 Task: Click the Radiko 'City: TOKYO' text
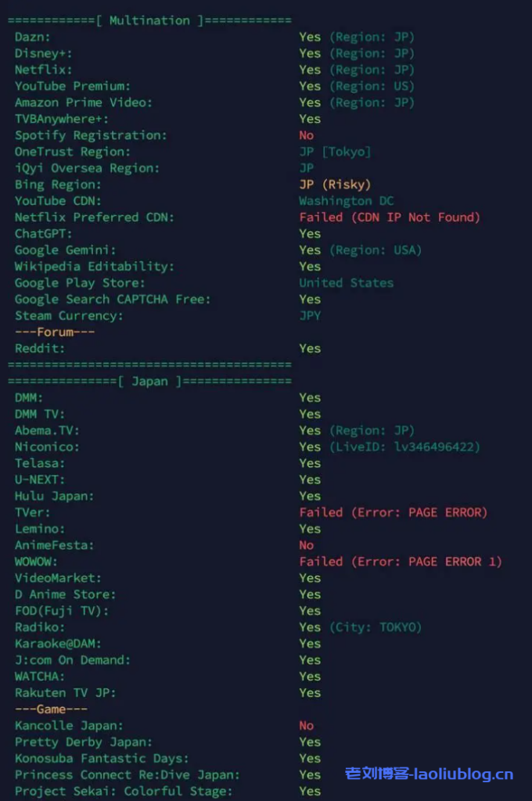(375, 627)
